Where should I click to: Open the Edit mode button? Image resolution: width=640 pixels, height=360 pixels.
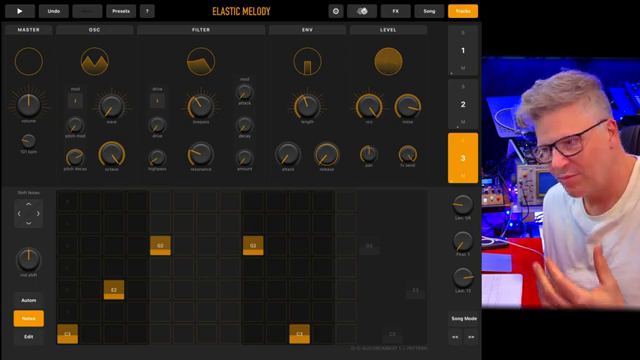click(29, 337)
